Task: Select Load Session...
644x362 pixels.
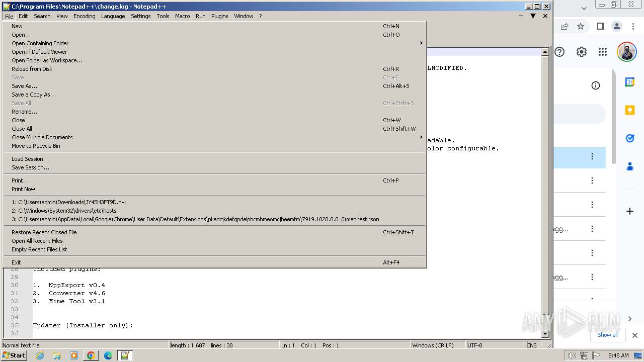Action: click(215, 159)
